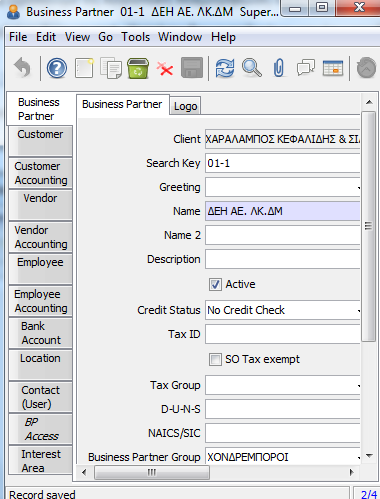Open the Customer Accounting side tab

[x=40, y=173]
